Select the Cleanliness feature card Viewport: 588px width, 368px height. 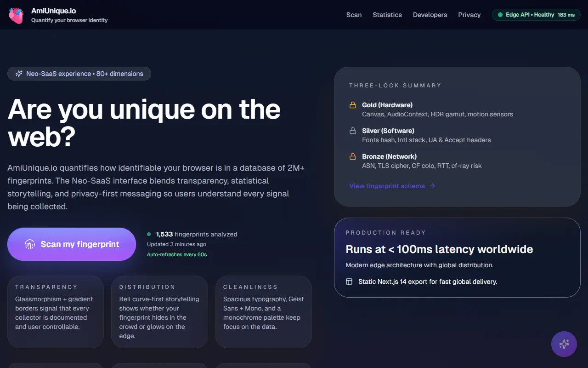click(x=263, y=311)
